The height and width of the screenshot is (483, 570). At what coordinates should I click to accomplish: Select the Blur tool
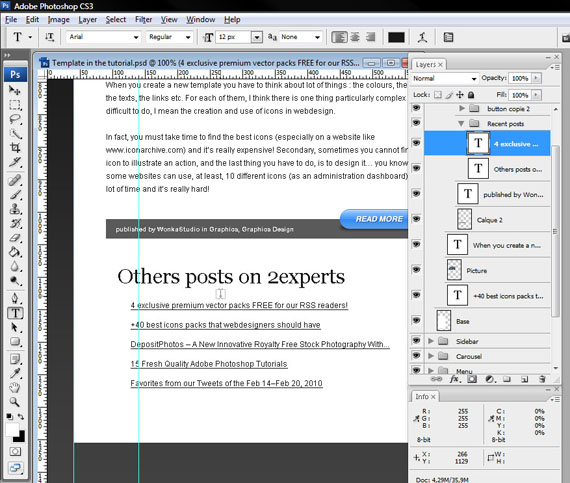(15, 266)
